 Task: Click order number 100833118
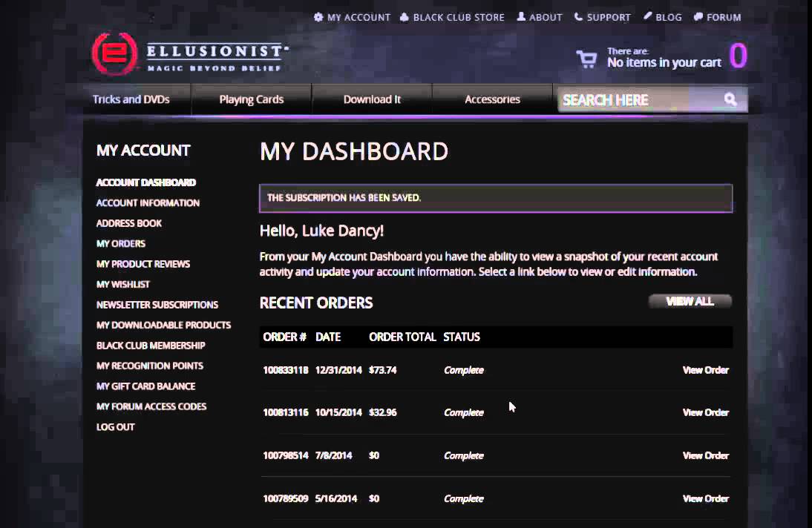(285, 370)
